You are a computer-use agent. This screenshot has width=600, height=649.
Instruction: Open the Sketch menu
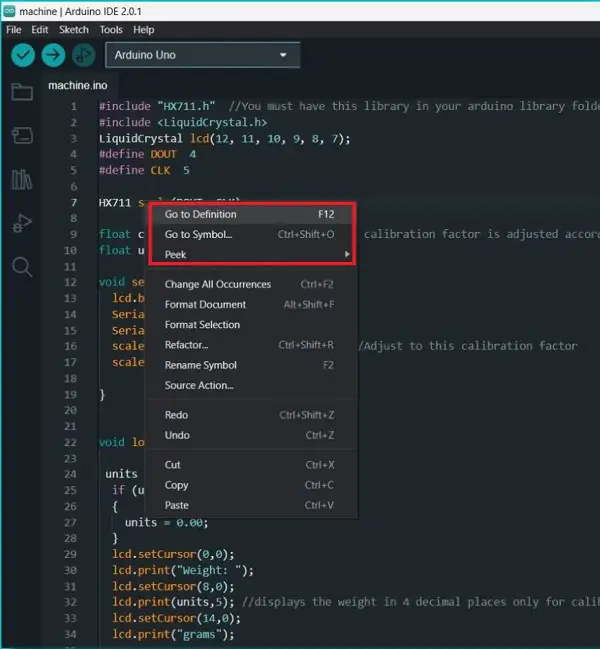74,30
